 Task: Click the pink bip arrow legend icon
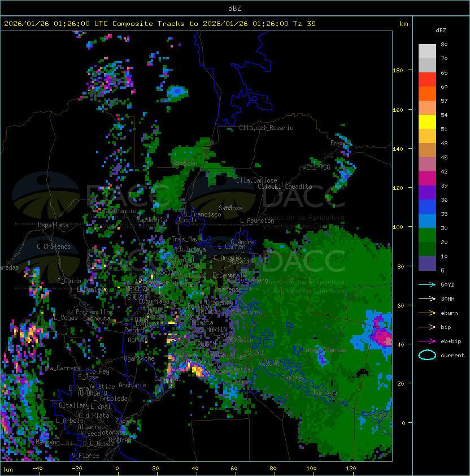coord(427,327)
